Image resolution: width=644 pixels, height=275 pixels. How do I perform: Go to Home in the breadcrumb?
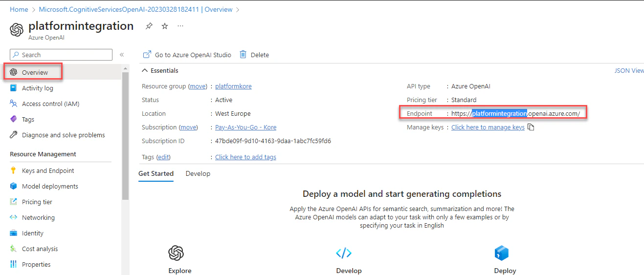click(19, 9)
